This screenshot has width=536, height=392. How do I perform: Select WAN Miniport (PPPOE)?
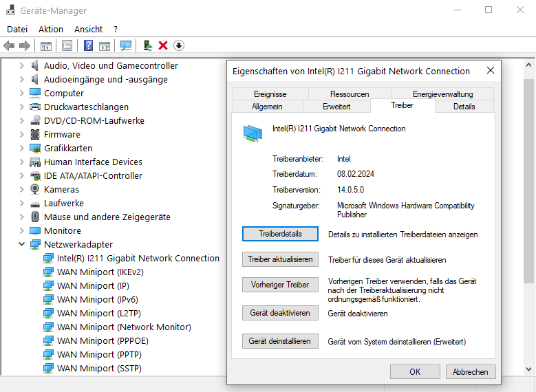click(x=103, y=340)
